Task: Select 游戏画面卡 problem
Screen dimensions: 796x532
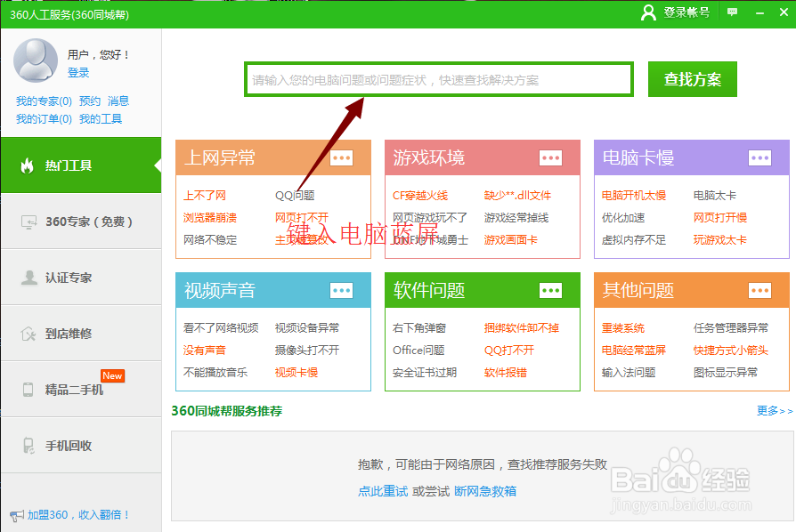Action: [511, 240]
